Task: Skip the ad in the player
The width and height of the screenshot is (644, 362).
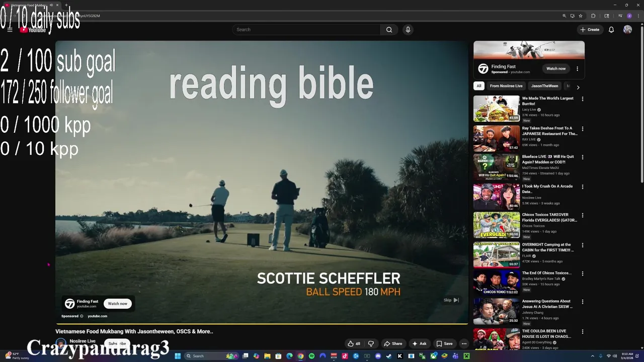Action: [x=451, y=300]
